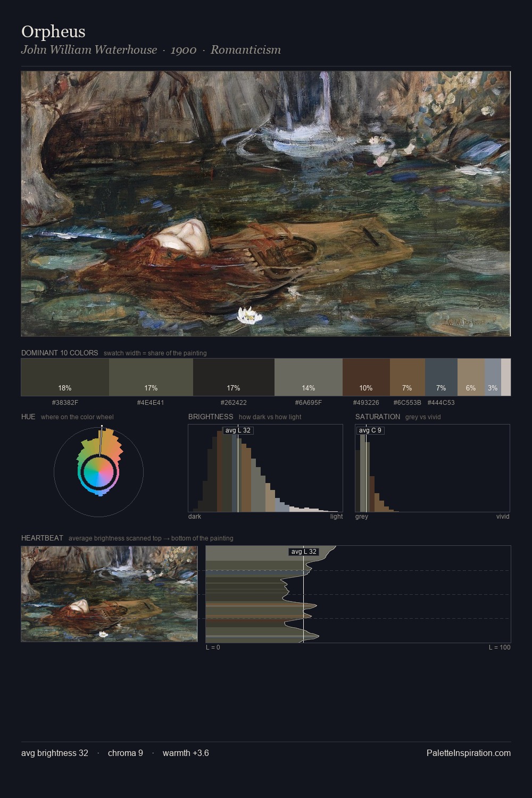Select the middle 17% olive-grey swatch
This screenshot has height=798, width=532.
pyautogui.click(x=151, y=377)
